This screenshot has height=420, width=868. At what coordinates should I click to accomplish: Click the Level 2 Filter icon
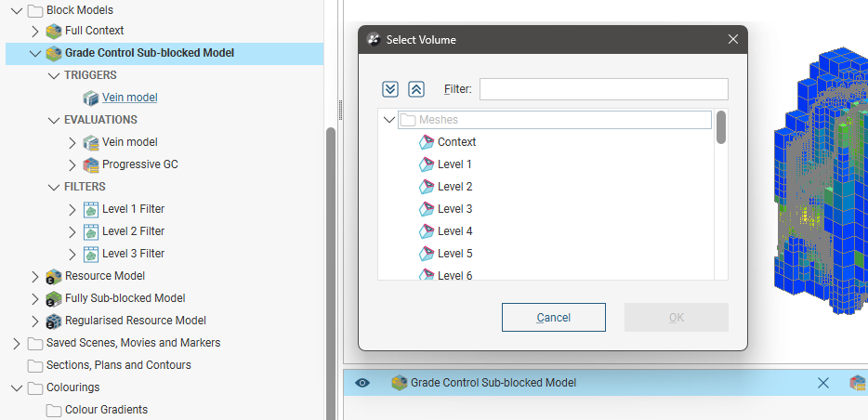(x=91, y=231)
